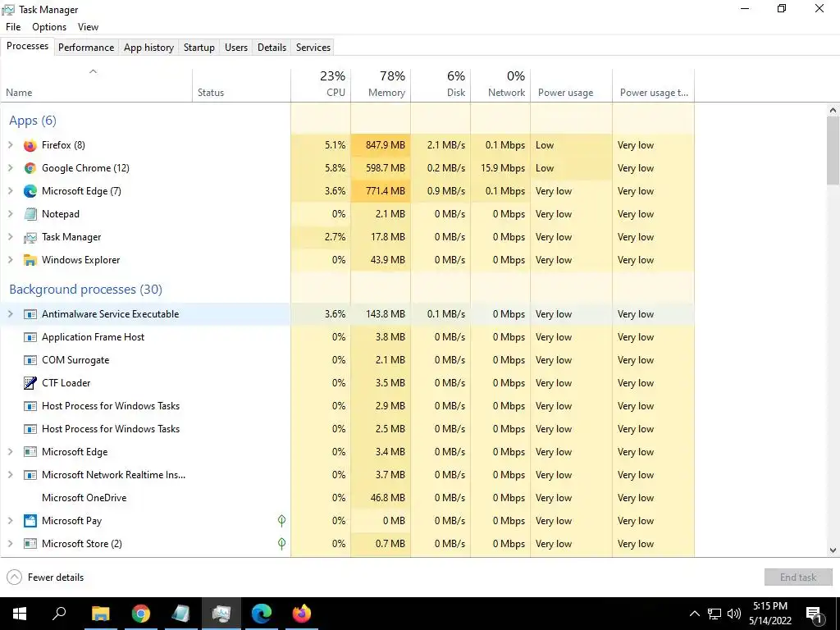Sort processes by Network column header
The height and width of the screenshot is (630, 840).
pyautogui.click(x=501, y=84)
